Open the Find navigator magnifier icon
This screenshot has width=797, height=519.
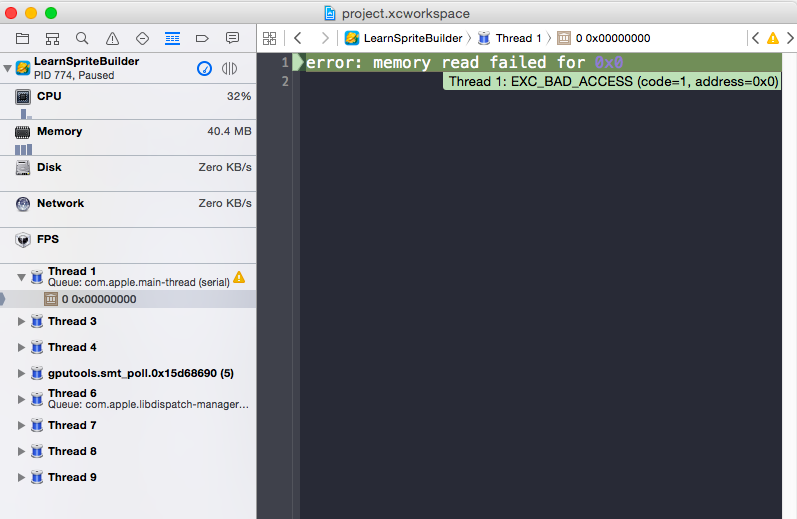[82, 39]
